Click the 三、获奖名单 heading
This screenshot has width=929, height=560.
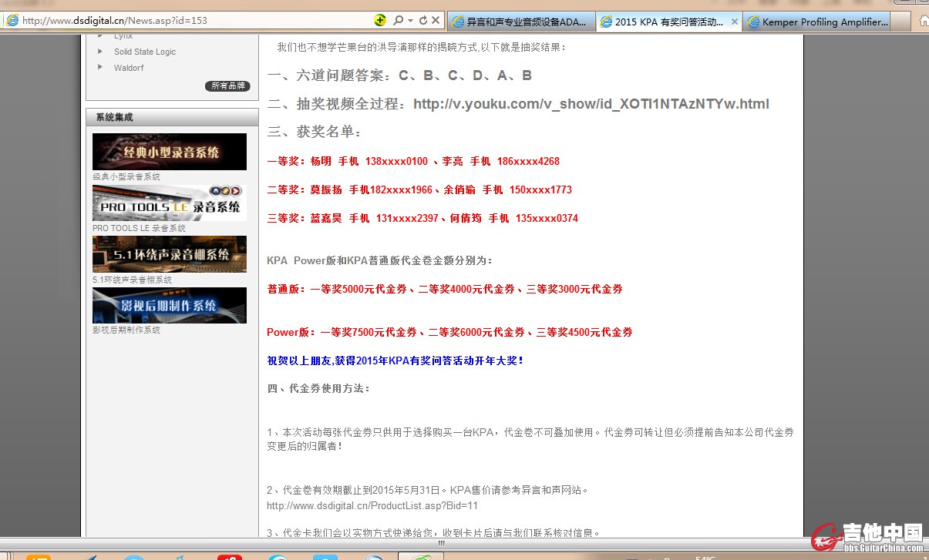pyautogui.click(x=315, y=132)
